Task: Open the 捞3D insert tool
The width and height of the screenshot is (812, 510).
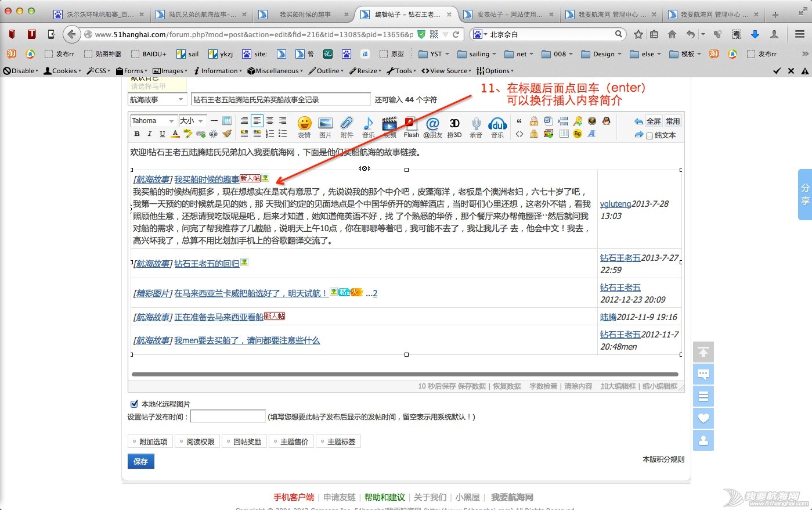Action: click(454, 127)
